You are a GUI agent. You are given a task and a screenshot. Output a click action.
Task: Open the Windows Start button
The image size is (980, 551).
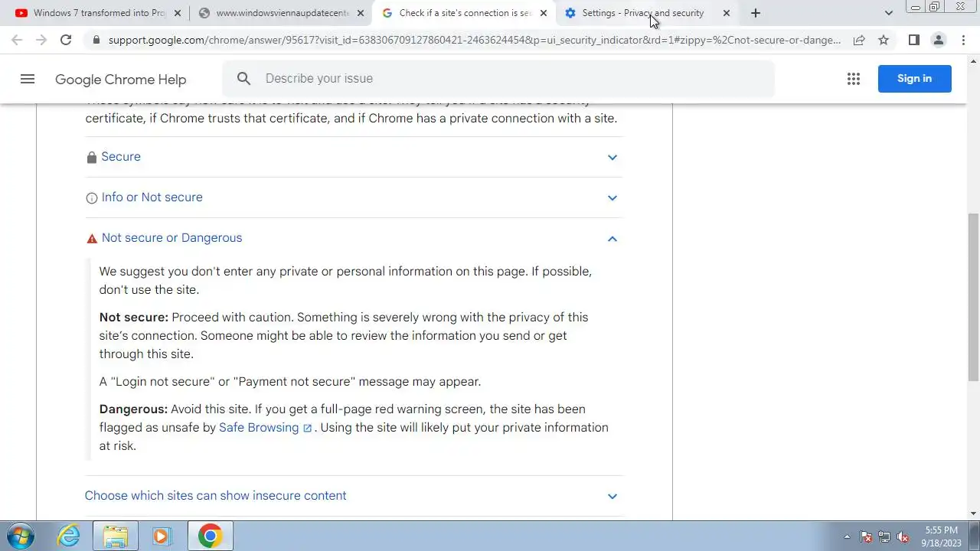pyautogui.click(x=21, y=536)
